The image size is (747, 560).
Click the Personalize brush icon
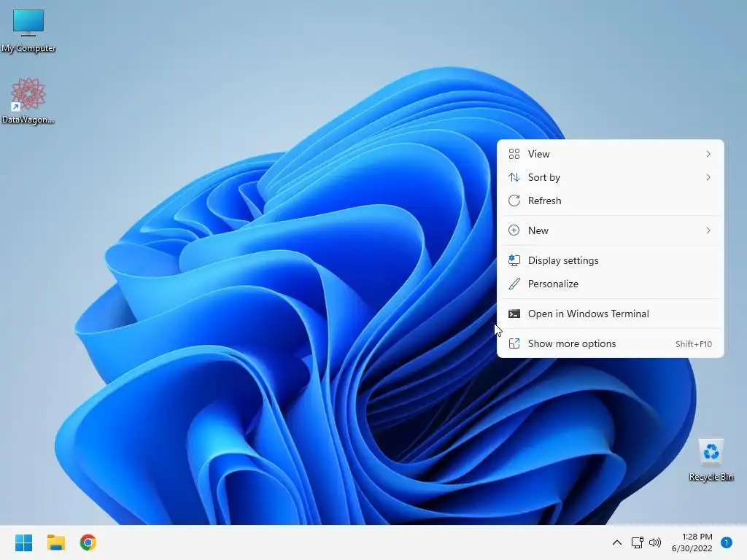tap(514, 284)
